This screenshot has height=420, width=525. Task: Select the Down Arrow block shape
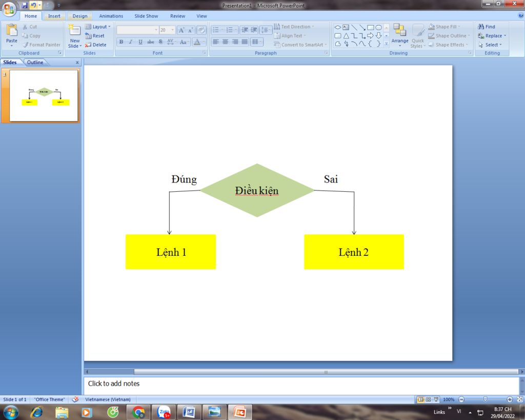click(x=378, y=35)
